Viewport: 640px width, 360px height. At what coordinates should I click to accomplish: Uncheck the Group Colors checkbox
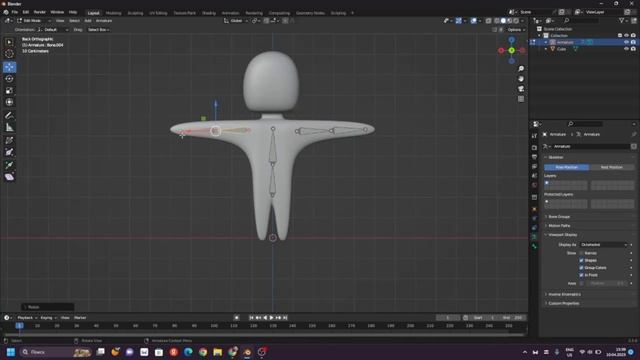tap(581, 268)
